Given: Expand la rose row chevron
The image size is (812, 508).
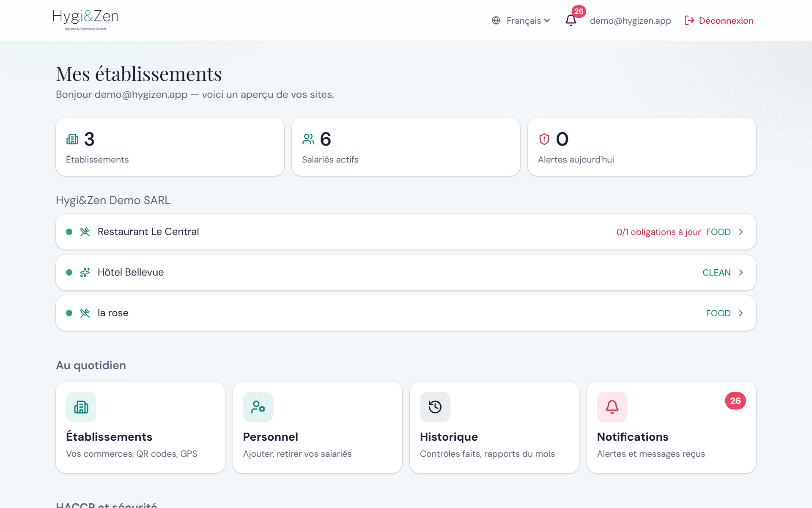Looking at the screenshot, I should 741,313.
